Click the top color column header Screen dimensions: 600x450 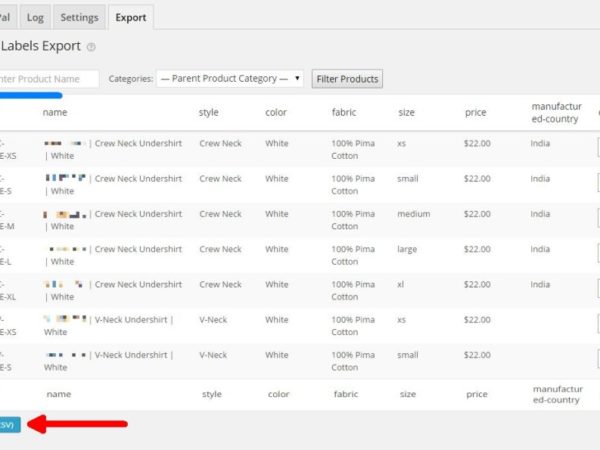[x=276, y=113]
